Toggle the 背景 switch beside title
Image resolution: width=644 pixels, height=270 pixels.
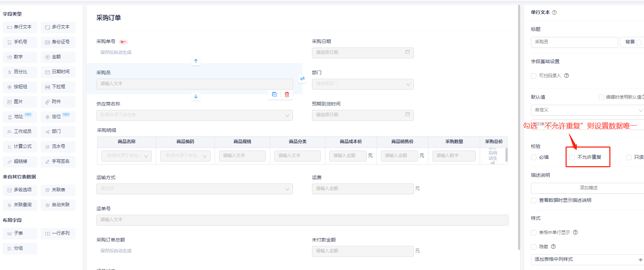pos(640,42)
